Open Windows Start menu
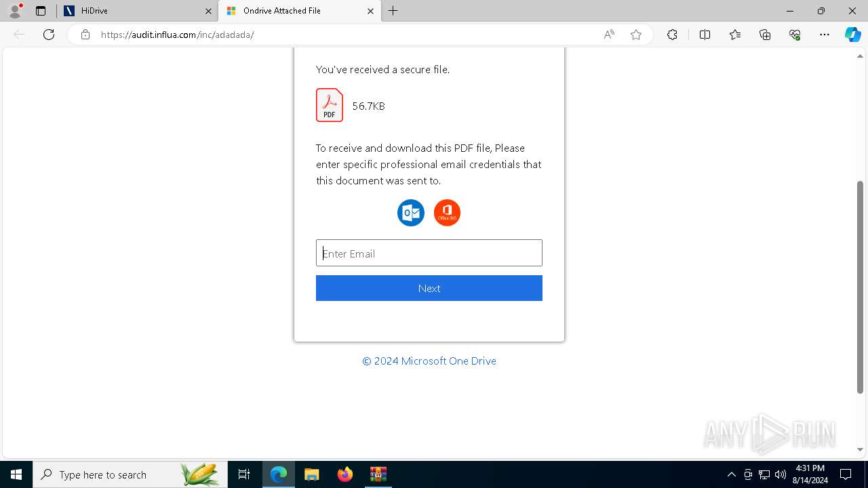This screenshot has width=868, height=488. pyautogui.click(x=16, y=474)
